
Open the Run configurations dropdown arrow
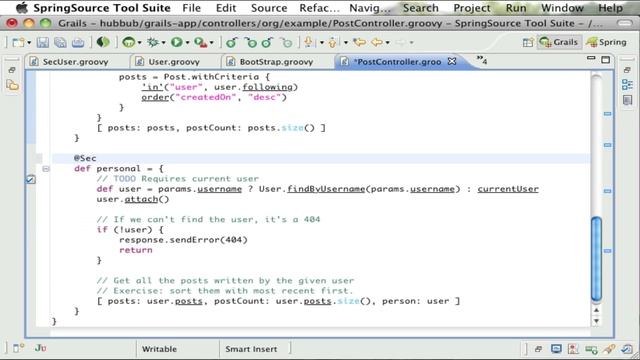pyautogui.click(x=187, y=42)
